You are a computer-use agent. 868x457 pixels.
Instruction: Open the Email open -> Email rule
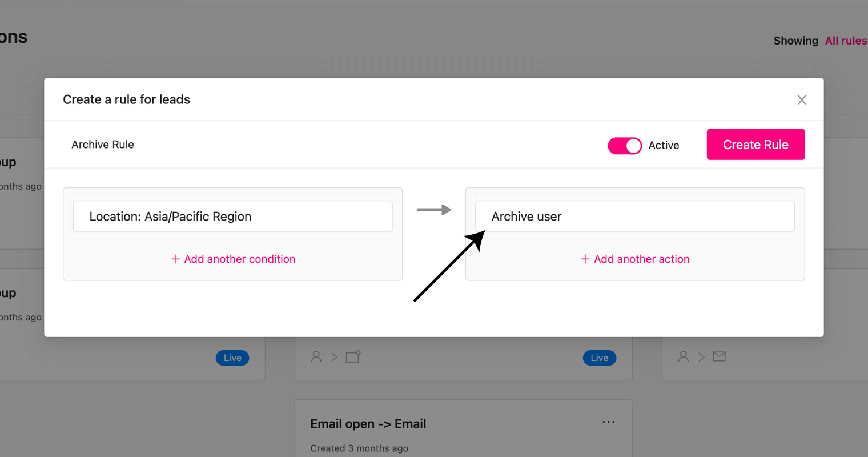[x=368, y=424]
